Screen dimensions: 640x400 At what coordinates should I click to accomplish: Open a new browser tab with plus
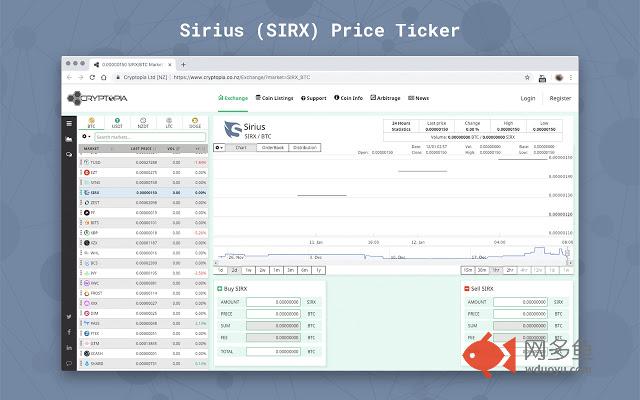(183, 64)
